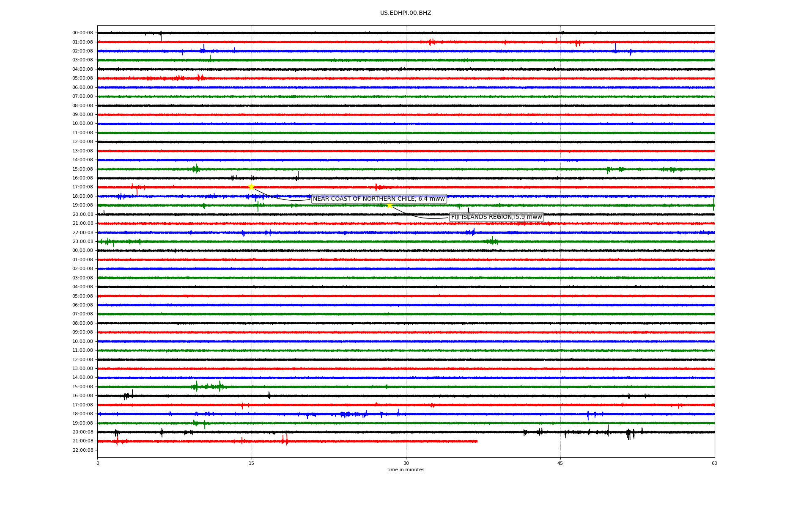Click the x-axis tick label 30
This screenshot has height=508, width=812.
pos(406,463)
